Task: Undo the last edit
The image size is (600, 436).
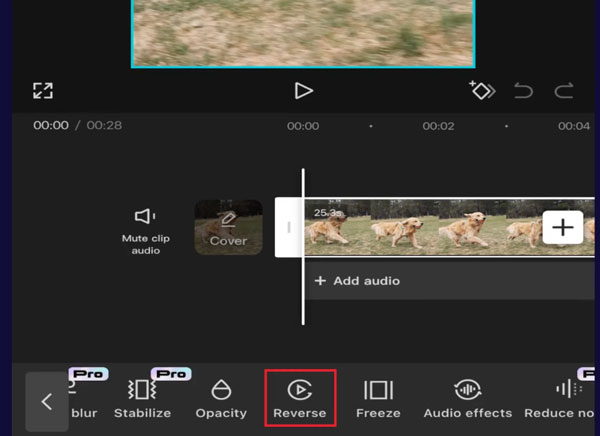Action: 523,91
